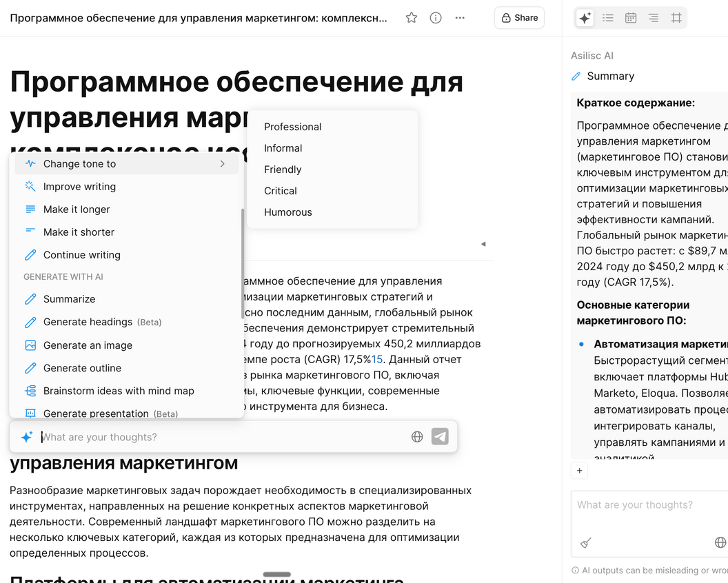
Task: Click the Generate presentation slide icon
Action: point(30,413)
